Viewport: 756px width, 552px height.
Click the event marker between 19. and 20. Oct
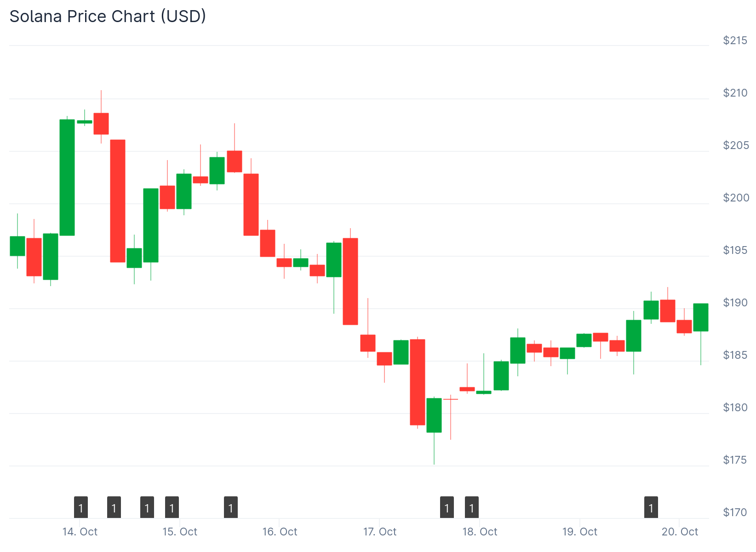tap(651, 507)
